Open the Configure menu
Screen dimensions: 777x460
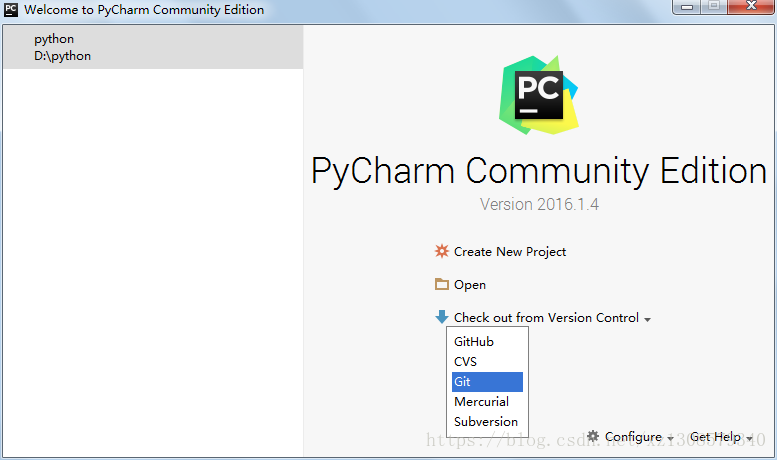[x=633, y=437]
